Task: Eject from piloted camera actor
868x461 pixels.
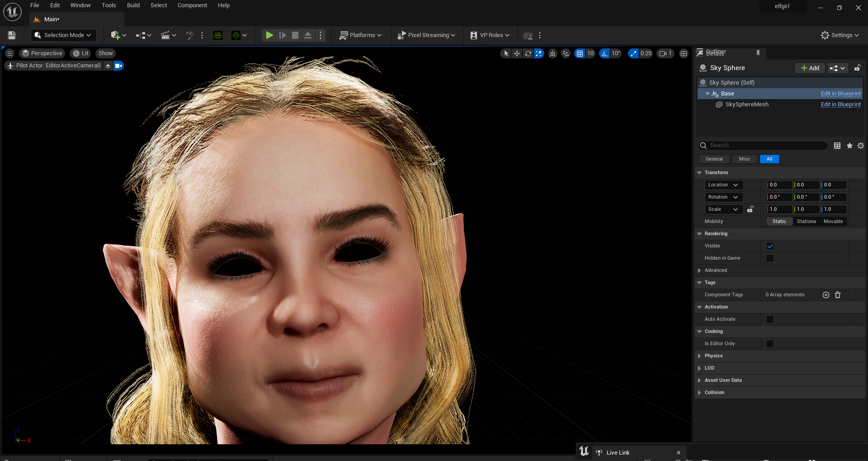Action: pos(108,66)
